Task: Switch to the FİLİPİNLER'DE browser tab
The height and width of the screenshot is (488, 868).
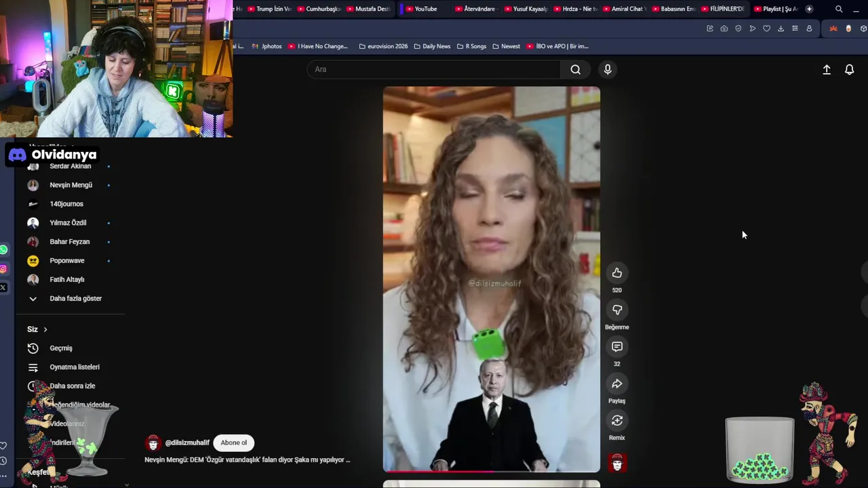Action: click(723, 9)
